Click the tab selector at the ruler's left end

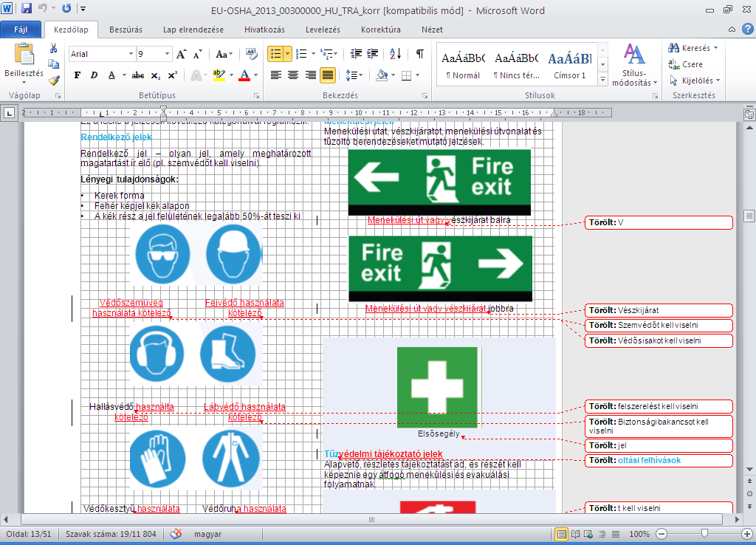click(x=9, y=113)
